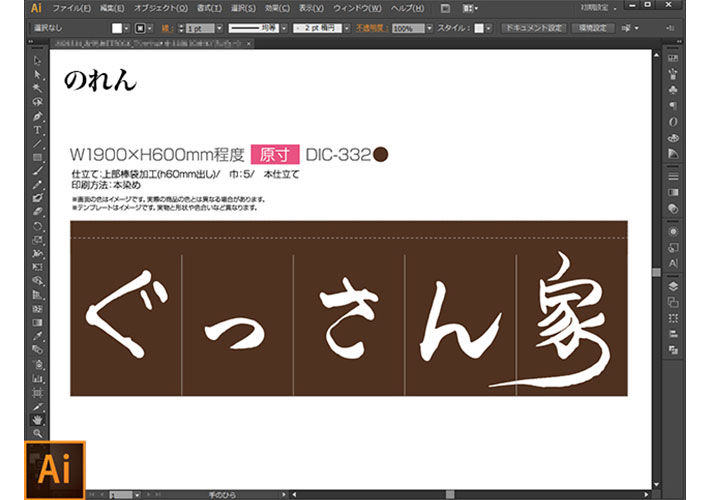Close the open document tab

[249, 43]
